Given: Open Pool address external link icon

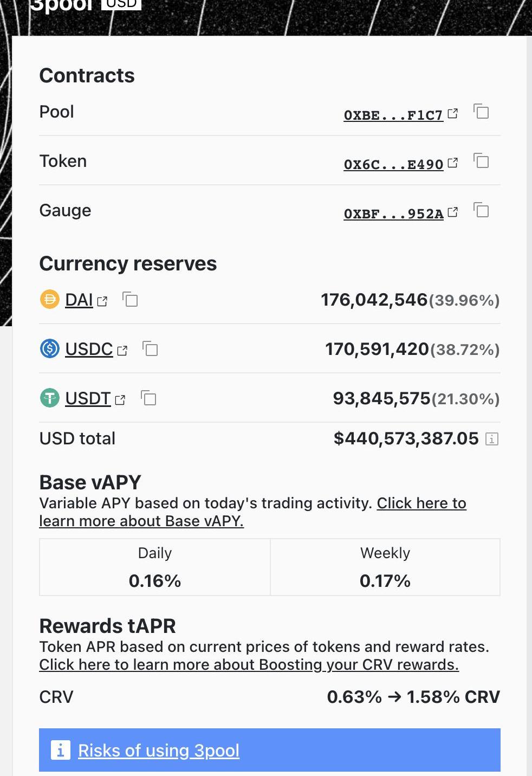Looking at the screenshot, I should click(453, 113).
